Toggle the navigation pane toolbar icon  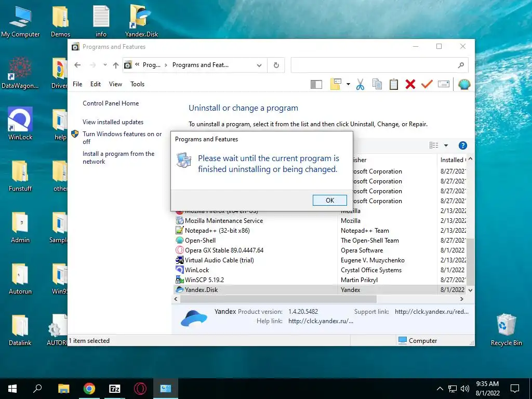click(x=316, y=84)
